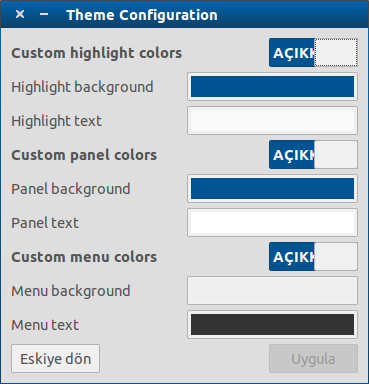369x384 pixels.
Task: Click the Panel background label
Action: (71, 189)
